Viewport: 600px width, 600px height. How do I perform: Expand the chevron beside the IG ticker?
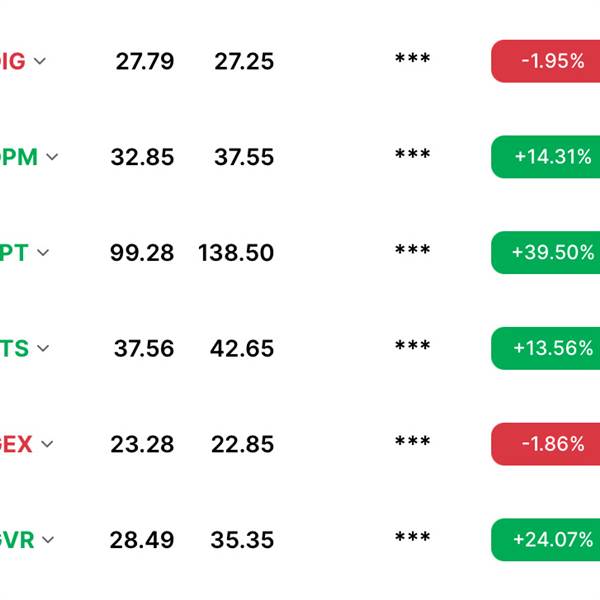click(x=40, y=61)
